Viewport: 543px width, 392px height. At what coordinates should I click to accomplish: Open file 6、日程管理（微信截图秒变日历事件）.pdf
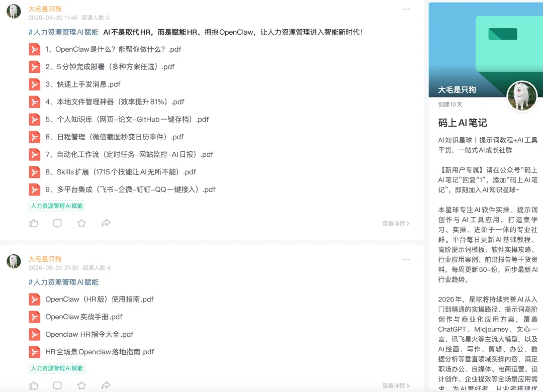(x=114, y=137)
